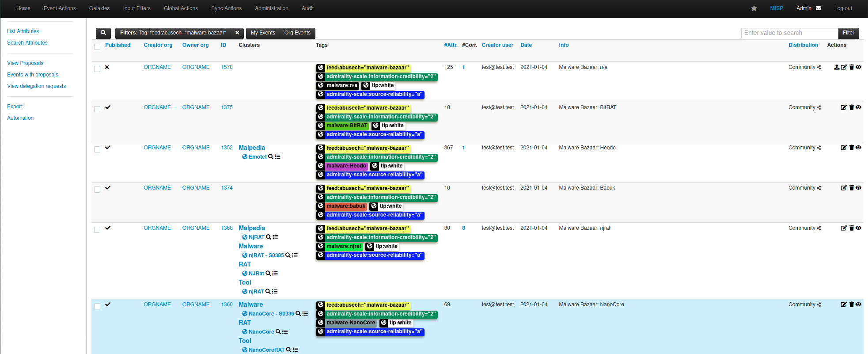This screenshot has width=868, height=354.
Task: Open event 1360 via its eye icon
Action: click(x=858, y=305)
